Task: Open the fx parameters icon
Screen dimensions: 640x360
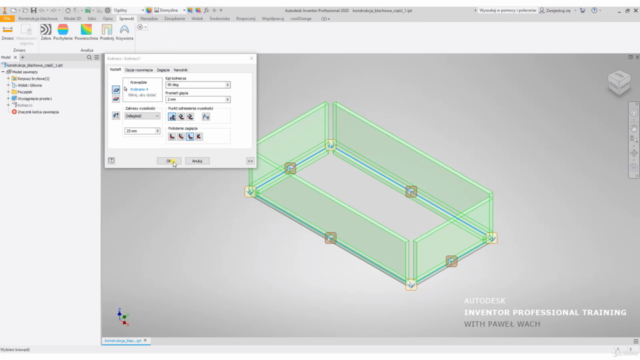Action: 207,10
